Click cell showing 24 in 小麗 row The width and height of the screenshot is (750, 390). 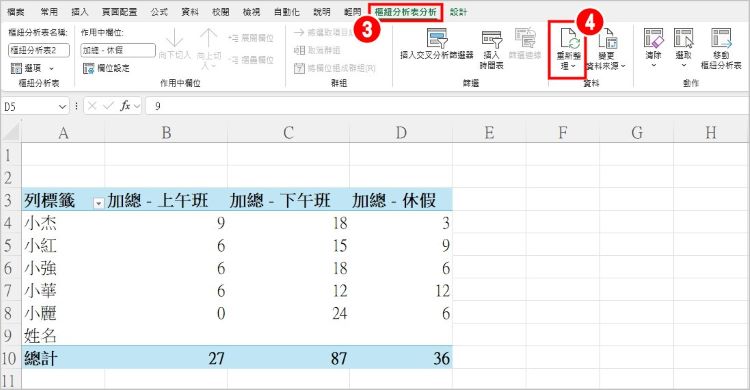(288, 313)
